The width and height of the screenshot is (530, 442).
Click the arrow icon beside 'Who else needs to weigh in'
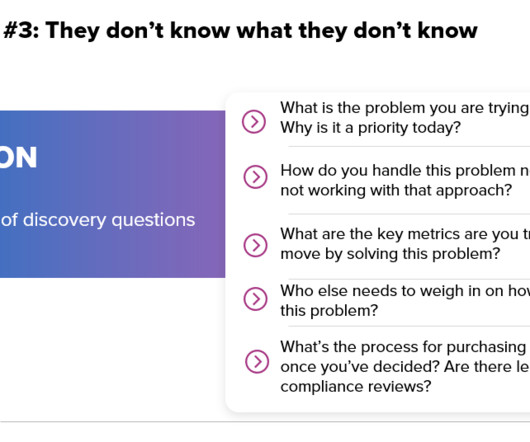tap(255, 299)
